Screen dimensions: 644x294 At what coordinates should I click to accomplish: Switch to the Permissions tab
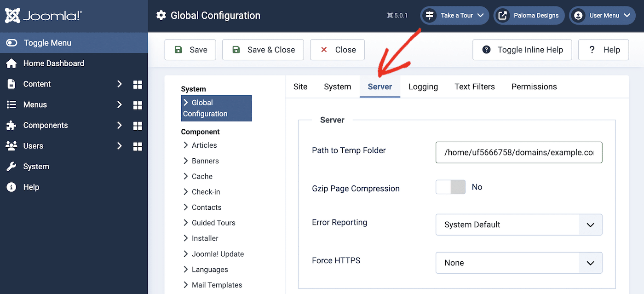pyautogui.click(x=534, y=86)
